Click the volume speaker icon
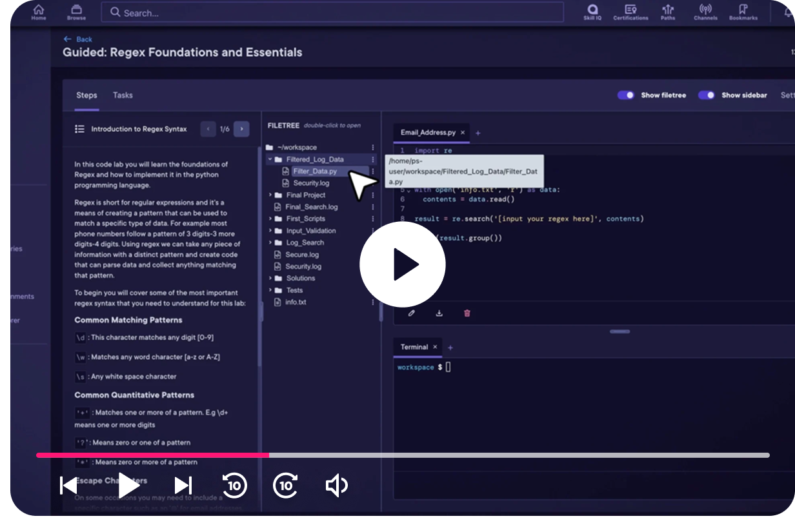This screenshot has width=795, height=532. coord(337,486)
